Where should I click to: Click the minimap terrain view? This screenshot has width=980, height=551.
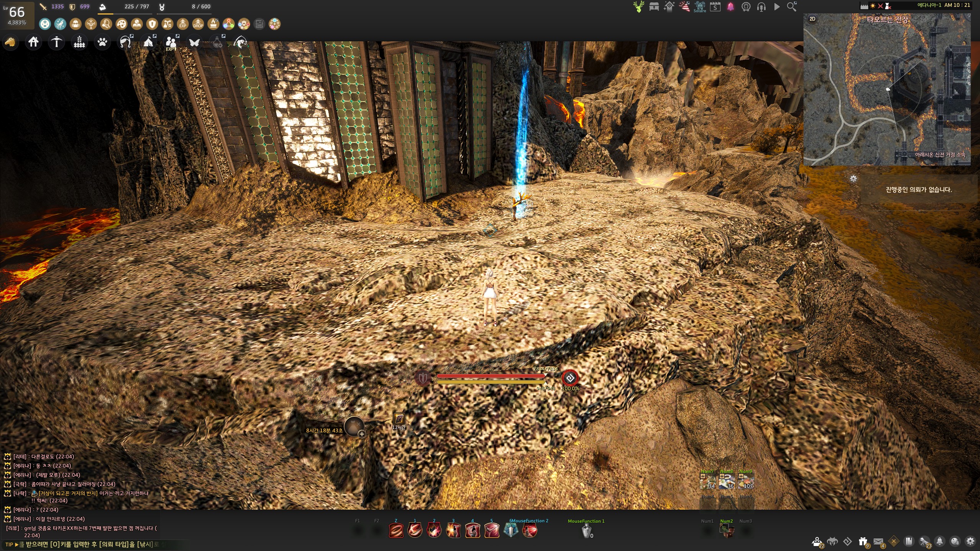point(887,90)
